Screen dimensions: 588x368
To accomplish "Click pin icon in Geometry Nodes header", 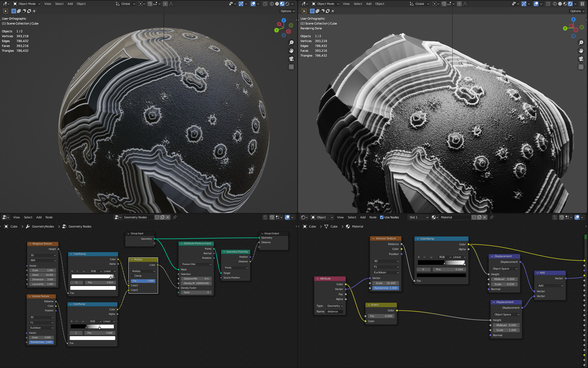I will coord(175,217).
